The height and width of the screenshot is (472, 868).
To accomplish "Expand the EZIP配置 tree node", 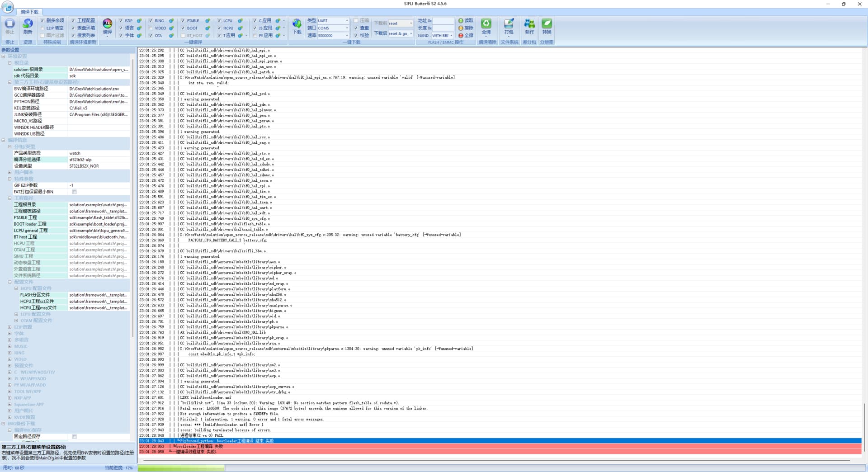I will coord(9,327).
